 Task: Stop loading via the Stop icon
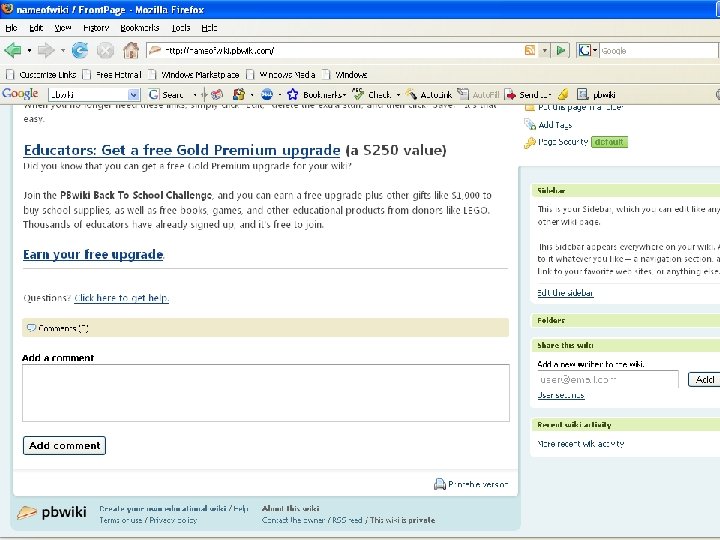click(105, 51)
